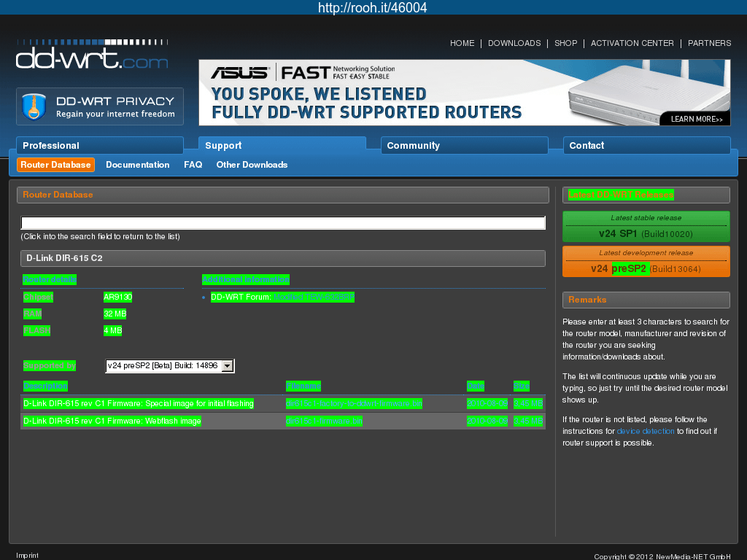Open the Contact tab
This screenshot has height=560, width=747.
(646, 146)
